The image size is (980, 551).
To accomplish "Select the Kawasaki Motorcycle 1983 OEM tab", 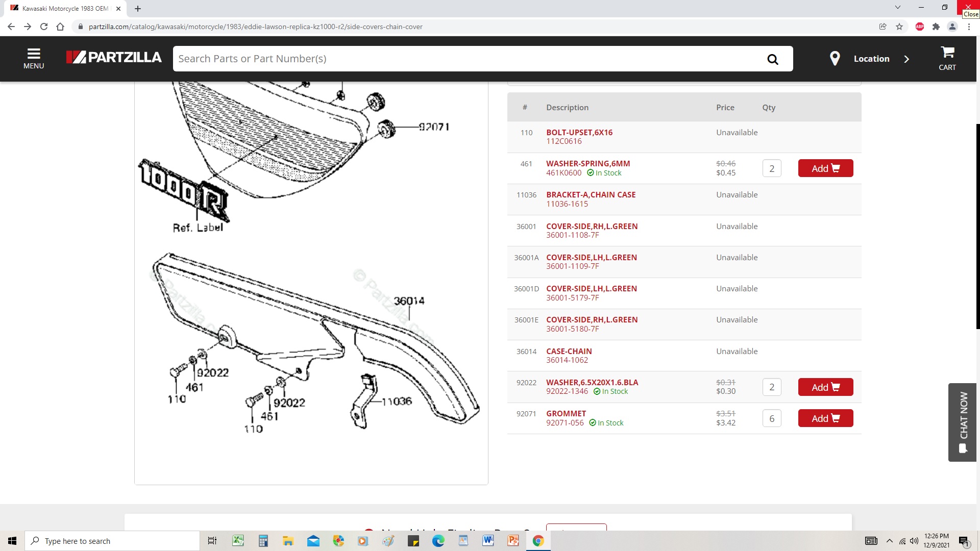I will (x=65, y=8).
